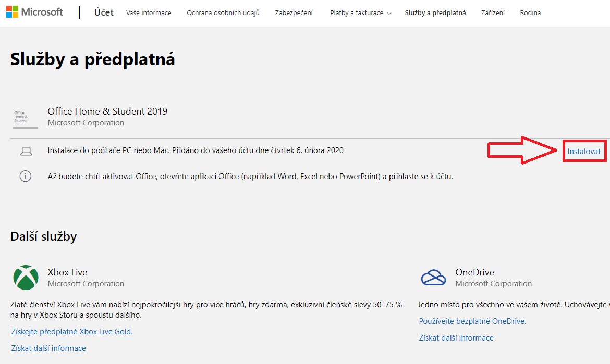Click Microsoft Corporation under OneDrive

[x=494, y=284]
